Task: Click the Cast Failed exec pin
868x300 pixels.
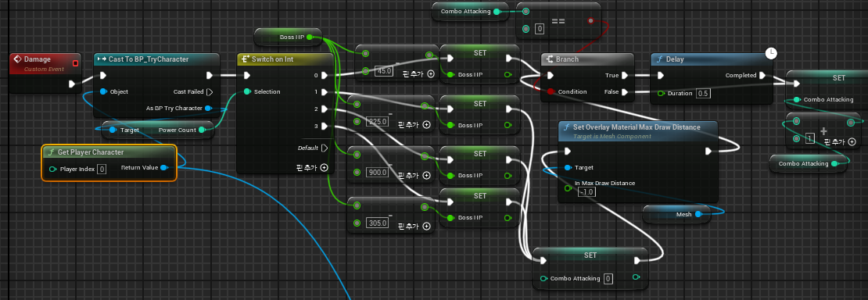Action: (x=210, y=92)
